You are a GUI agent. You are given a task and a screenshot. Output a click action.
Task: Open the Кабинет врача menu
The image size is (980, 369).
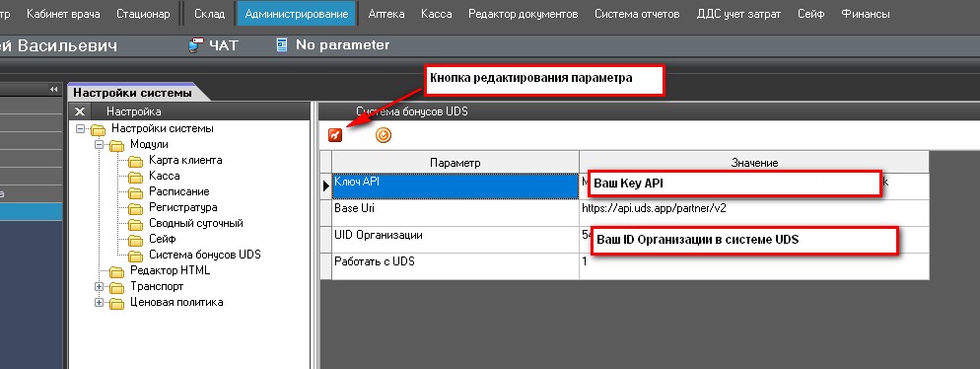(63, 13)
